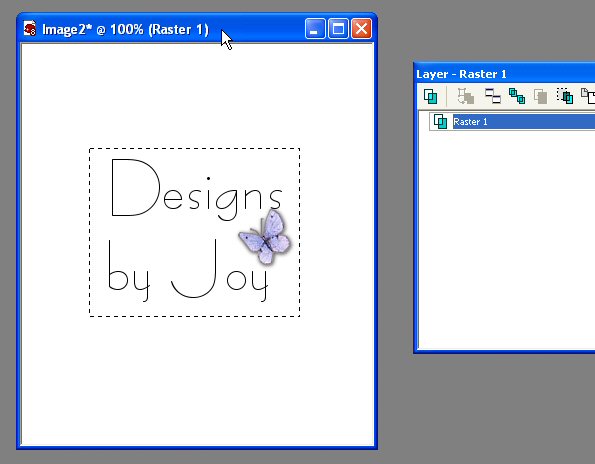Click the raster layer type icon beside Raster 1
Screen dimensions: 595x464
click(x=440, y=121)
